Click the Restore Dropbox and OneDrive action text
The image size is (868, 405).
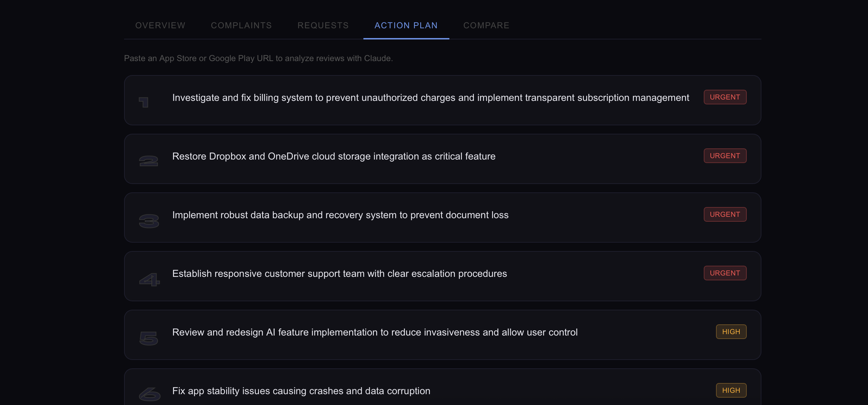click(334, 156)
